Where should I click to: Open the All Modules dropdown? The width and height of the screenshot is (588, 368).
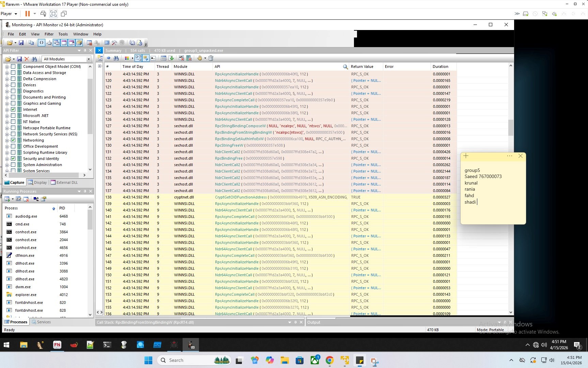click(88, 59)
